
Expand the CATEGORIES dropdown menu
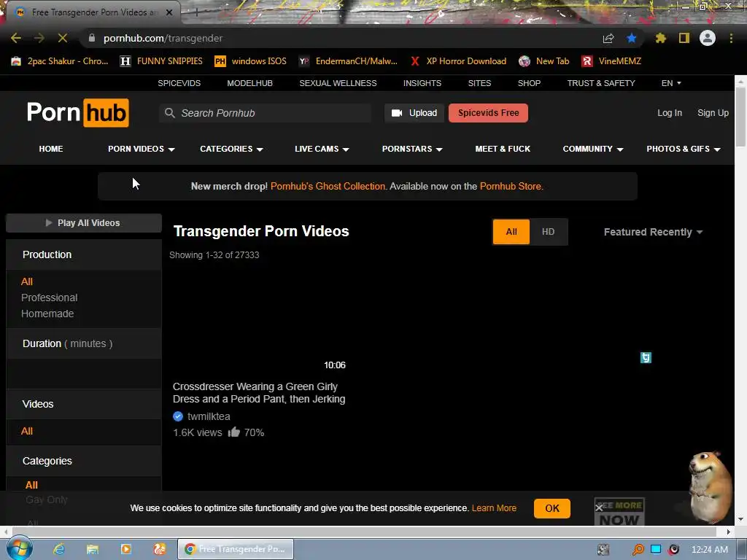[231, 149]
